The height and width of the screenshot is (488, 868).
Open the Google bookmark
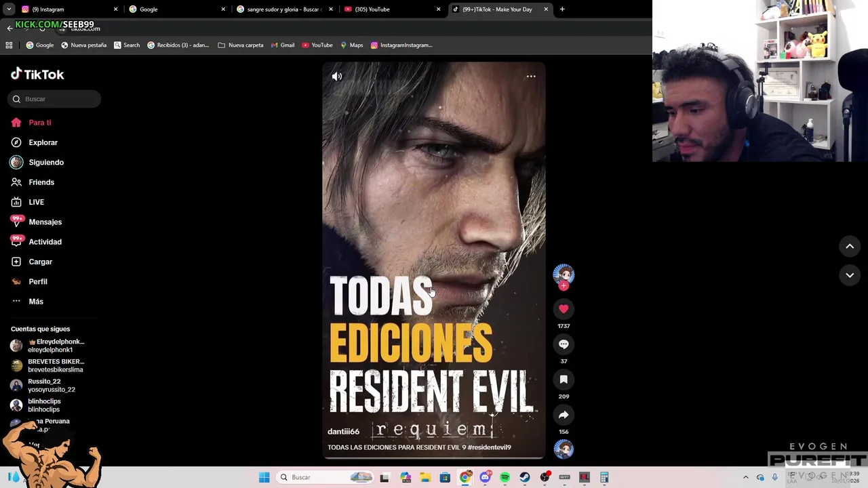[x=40, y=45]
